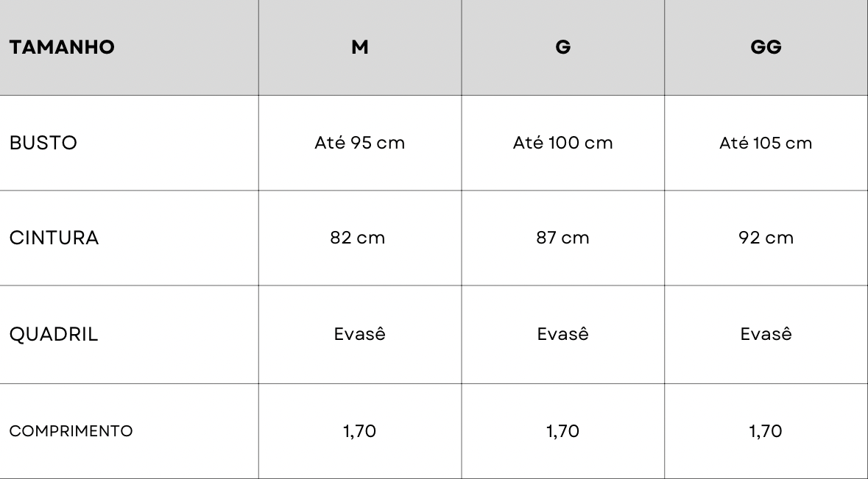Select the 92 cm waist value

click(x=766, y=238)
